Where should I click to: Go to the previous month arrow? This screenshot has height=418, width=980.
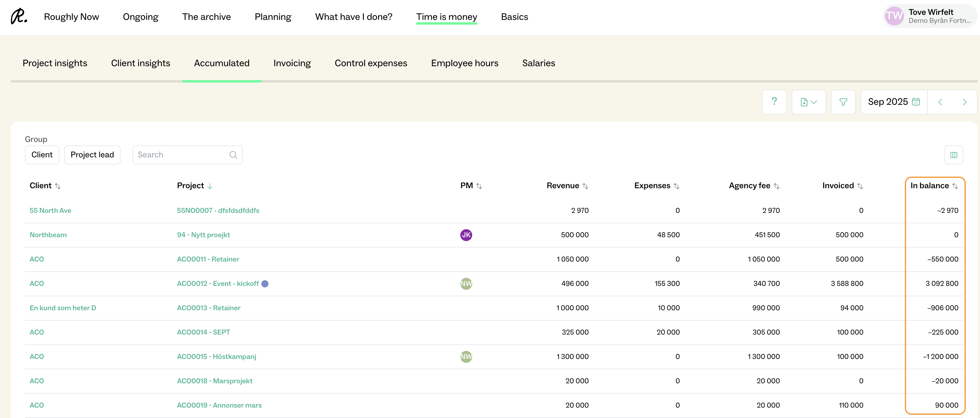(940, 102)
